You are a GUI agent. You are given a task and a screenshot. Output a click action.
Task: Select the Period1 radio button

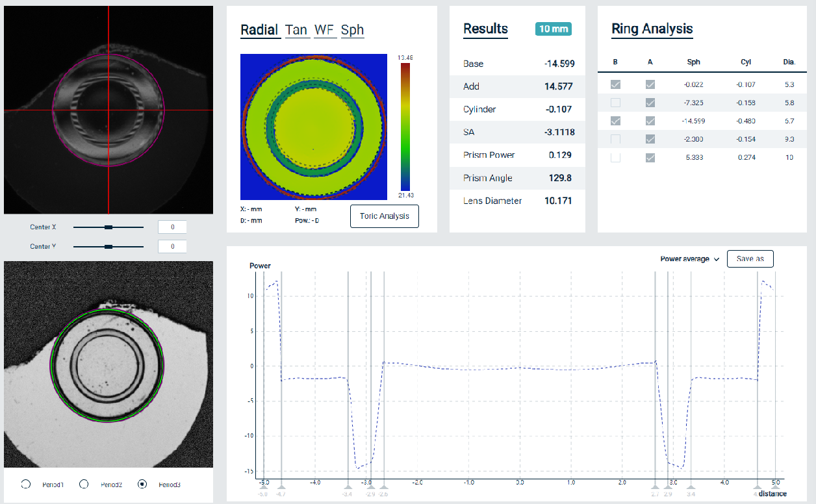pos(26,484)
